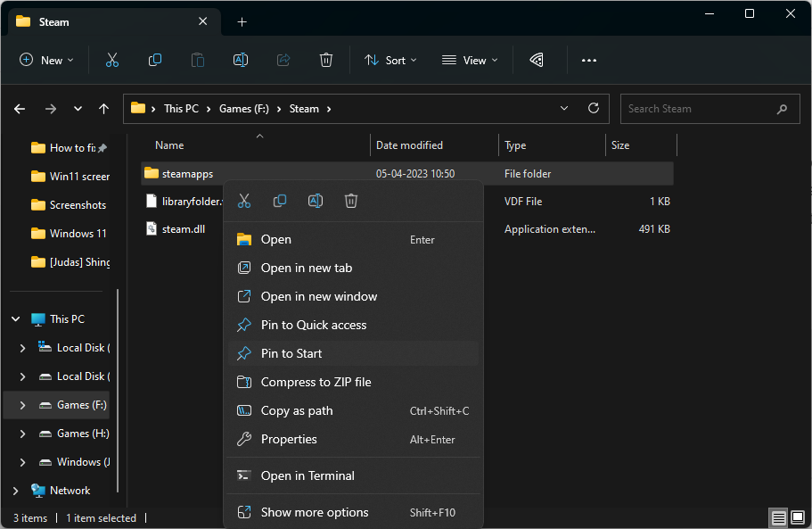This screenshot has width=812, height=529.
Task: Click the Rename icon atop the context menu
Action: pos(315,201)
